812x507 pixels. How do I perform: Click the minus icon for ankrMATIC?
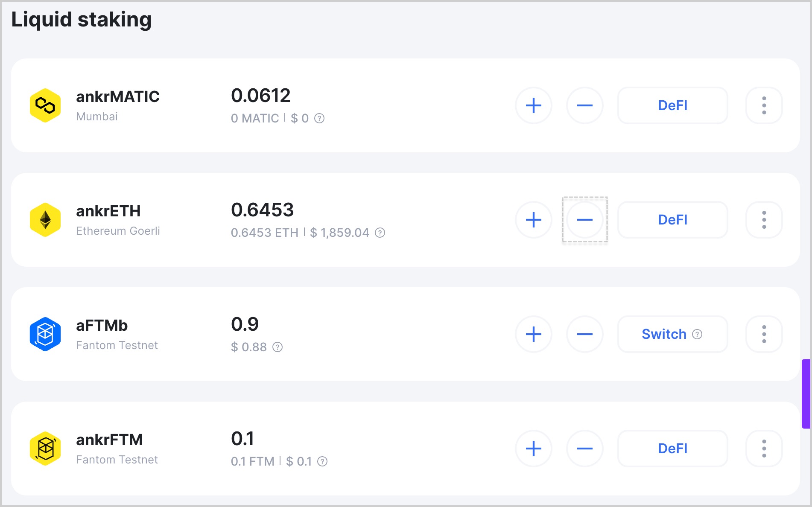point(584,105)
